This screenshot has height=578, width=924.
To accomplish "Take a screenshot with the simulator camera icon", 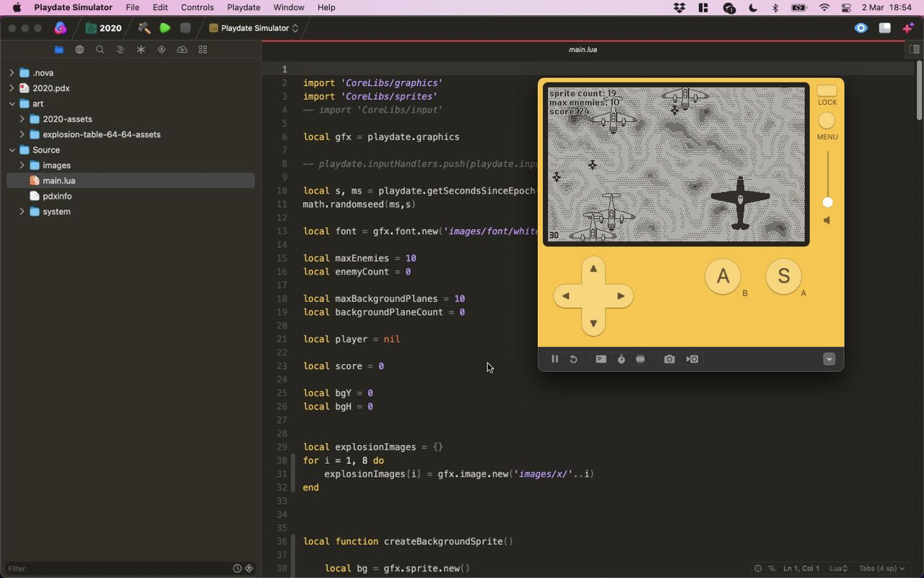I will coord(669,359).
